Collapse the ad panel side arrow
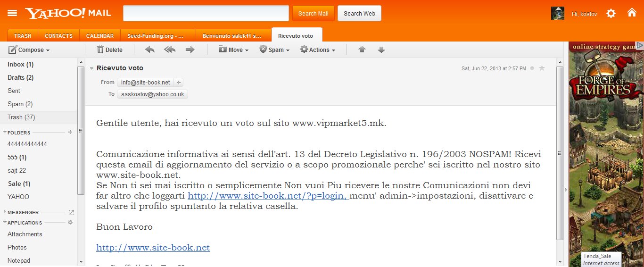 (566, 190)
